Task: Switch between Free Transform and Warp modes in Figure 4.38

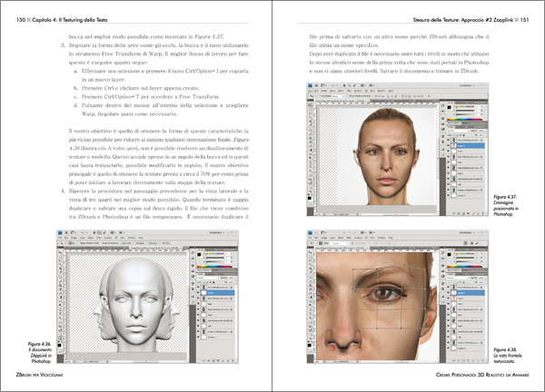Action: (x=465, y=243)
